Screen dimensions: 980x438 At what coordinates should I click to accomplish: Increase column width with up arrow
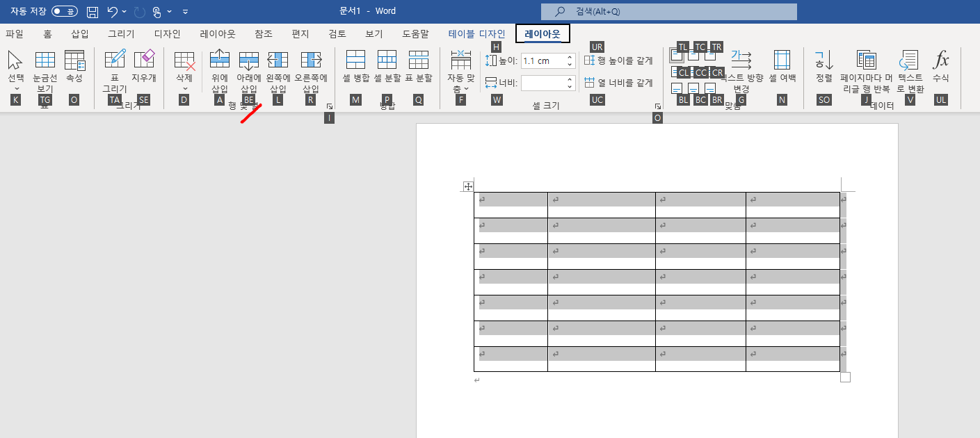tap(570, 79)
